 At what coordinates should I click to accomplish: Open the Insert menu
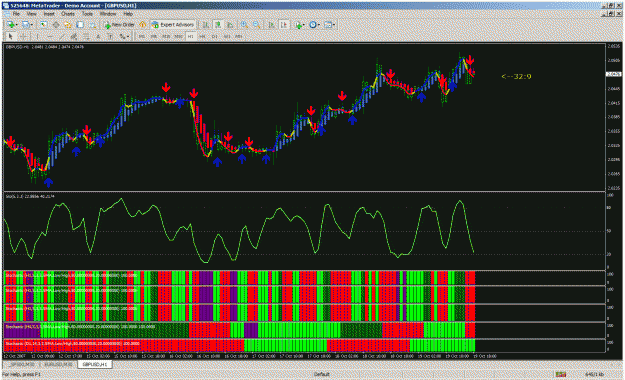49,14
